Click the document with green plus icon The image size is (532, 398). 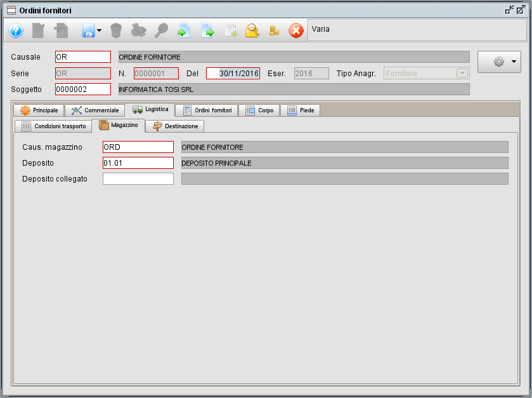tap(230, 30)
